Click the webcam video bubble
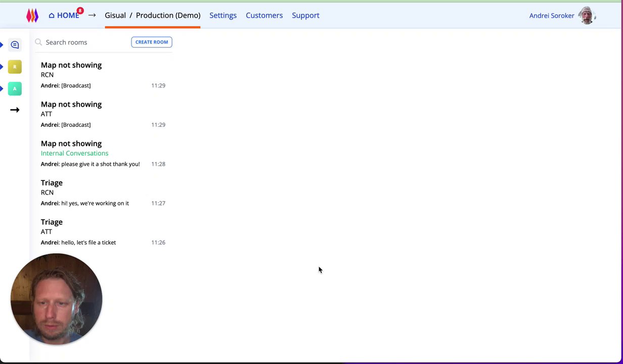Screen dimensions: 623x364 (x=56, y=299)
